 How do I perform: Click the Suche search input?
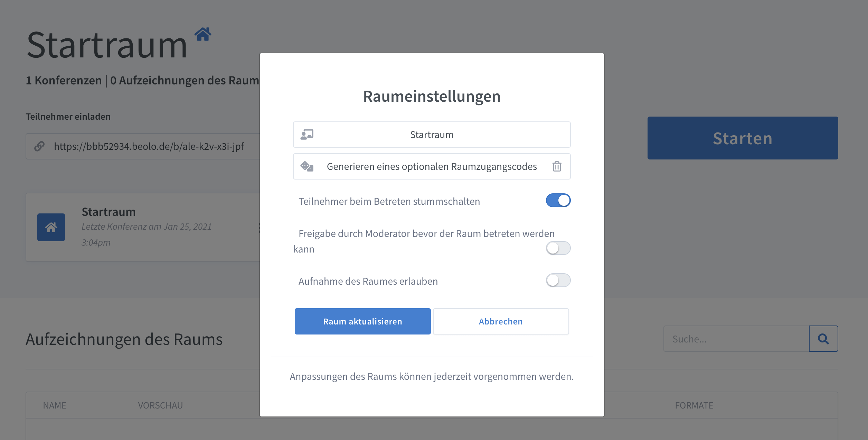[x=736, y=339]
